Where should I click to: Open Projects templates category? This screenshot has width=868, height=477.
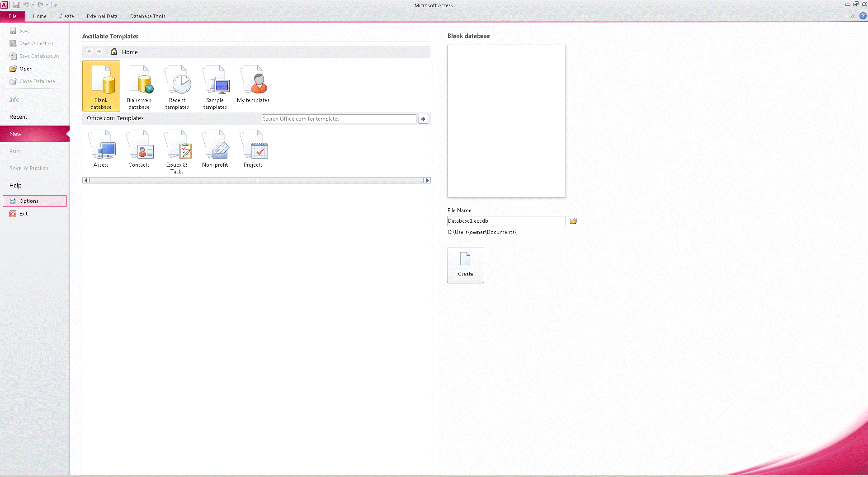pos(253,149)
